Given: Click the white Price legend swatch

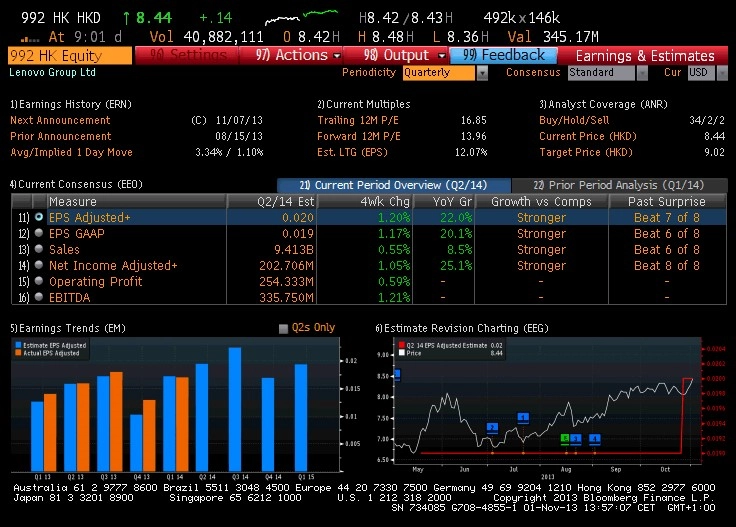Looking at the screenshot, I should (401, 353).
